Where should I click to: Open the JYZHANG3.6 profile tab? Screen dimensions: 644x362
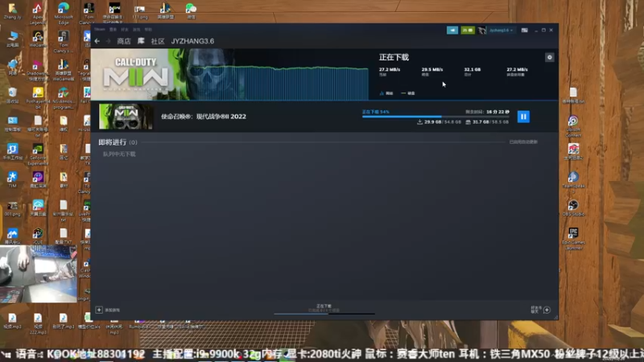192,41
